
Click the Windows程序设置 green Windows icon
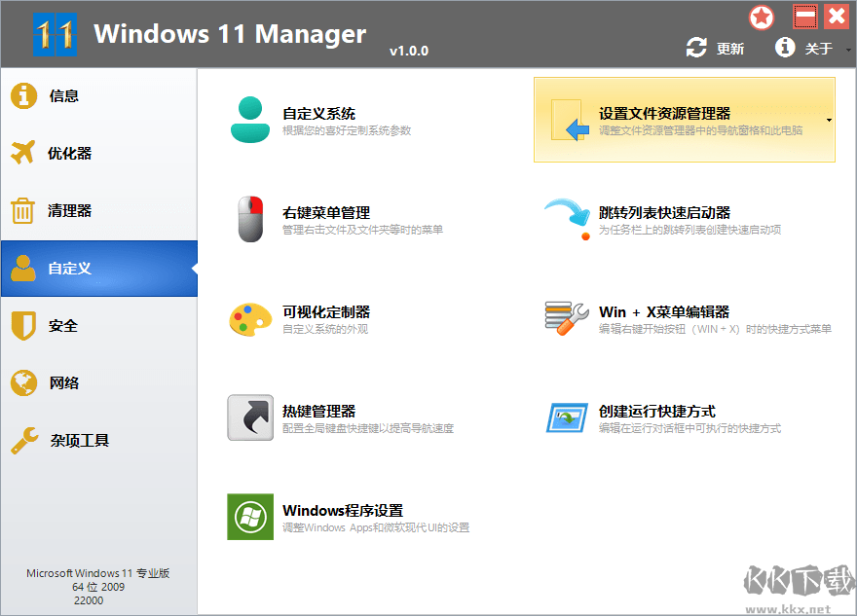coord(250,517)
